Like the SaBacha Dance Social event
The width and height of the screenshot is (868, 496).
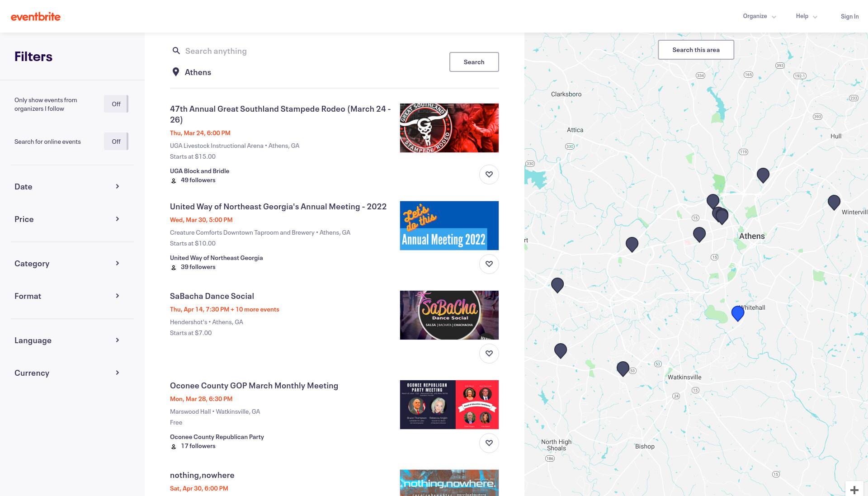click(489, 354)
